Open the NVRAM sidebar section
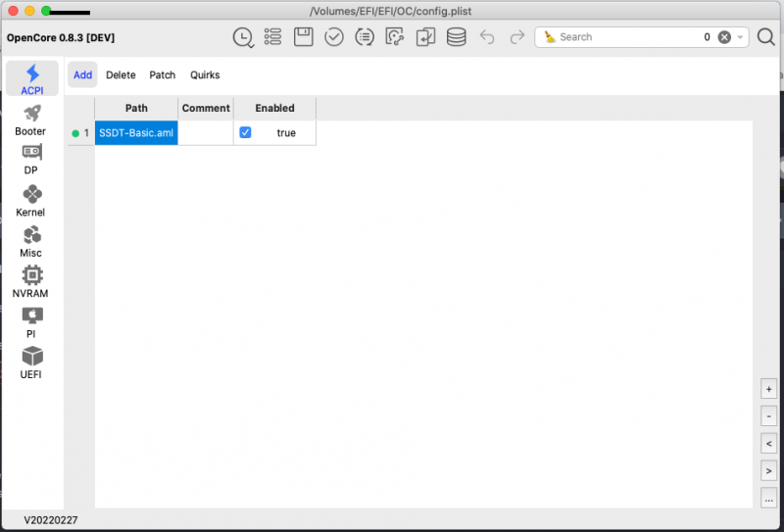 30,282
